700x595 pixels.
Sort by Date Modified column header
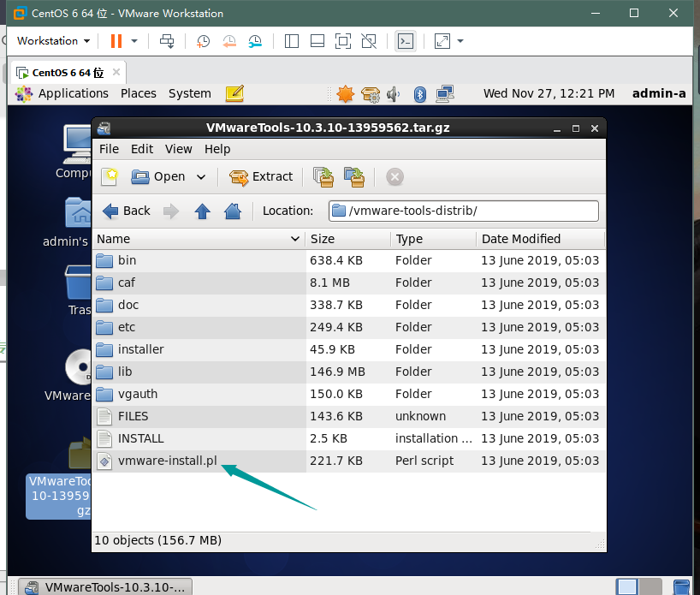tap(541, 239)
